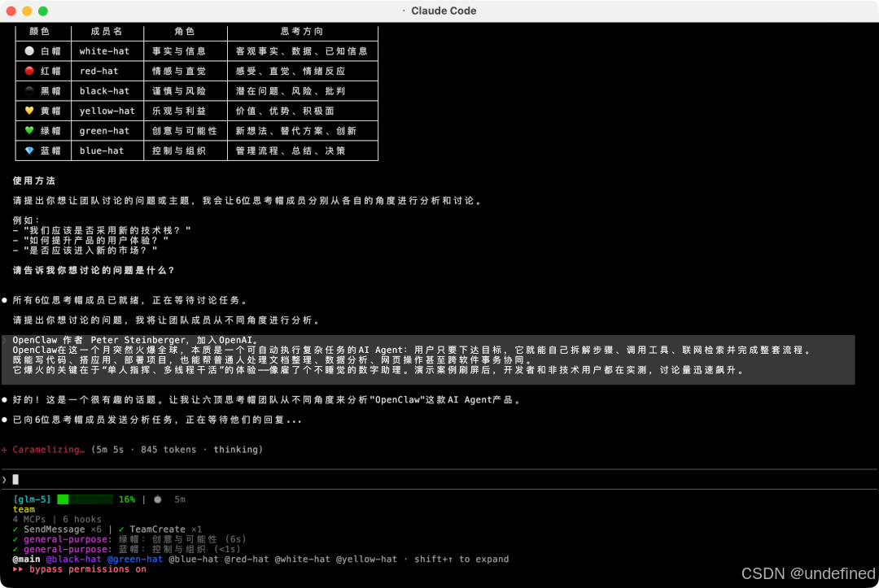Click the double-arrow icon before bypass permissions

point(18,569)
